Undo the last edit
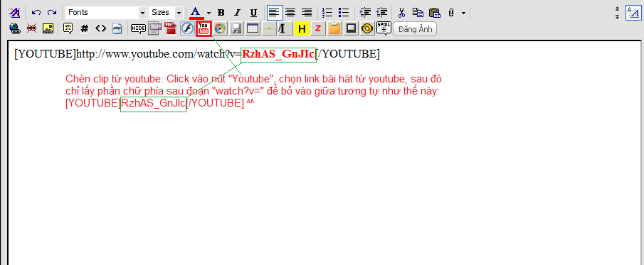Screen dimensions: 644x265 (36, 13)
